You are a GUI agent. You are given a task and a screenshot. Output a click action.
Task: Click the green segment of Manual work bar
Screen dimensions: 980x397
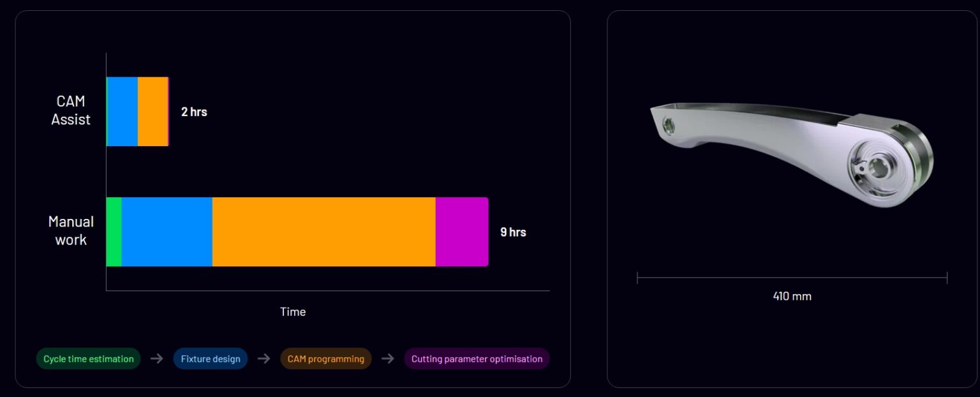coord(114,232)
